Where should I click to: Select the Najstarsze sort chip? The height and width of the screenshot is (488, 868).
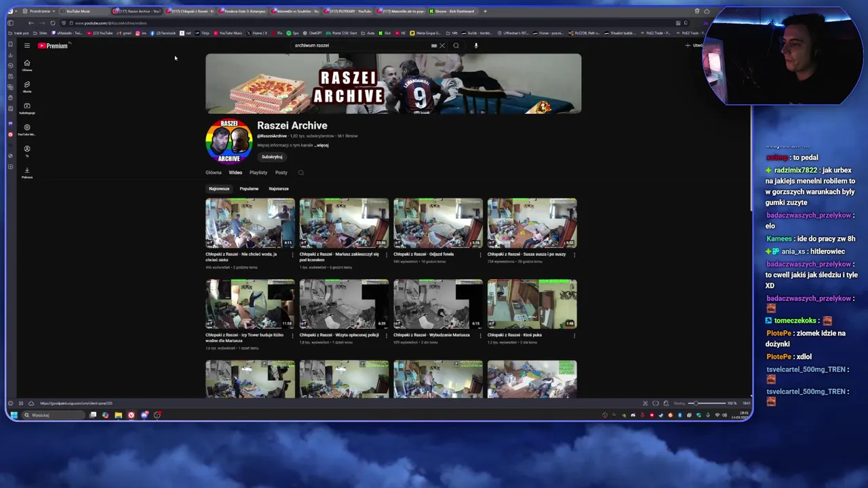coord(279,188)
